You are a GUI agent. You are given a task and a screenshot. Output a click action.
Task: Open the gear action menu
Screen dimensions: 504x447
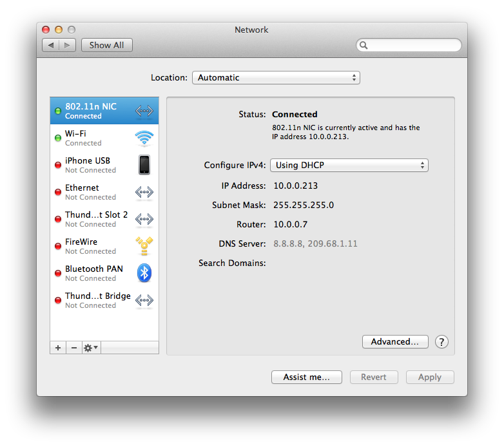point(92,348)
